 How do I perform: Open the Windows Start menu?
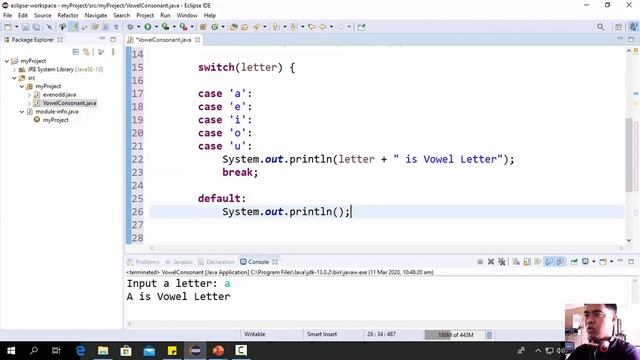(x=11, y=351)
